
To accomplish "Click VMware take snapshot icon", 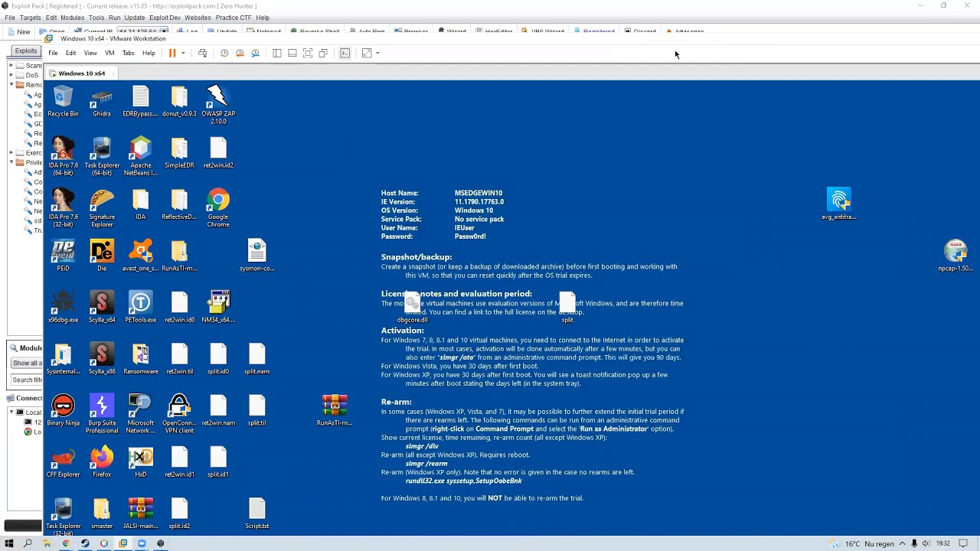I will click(224, 53).
